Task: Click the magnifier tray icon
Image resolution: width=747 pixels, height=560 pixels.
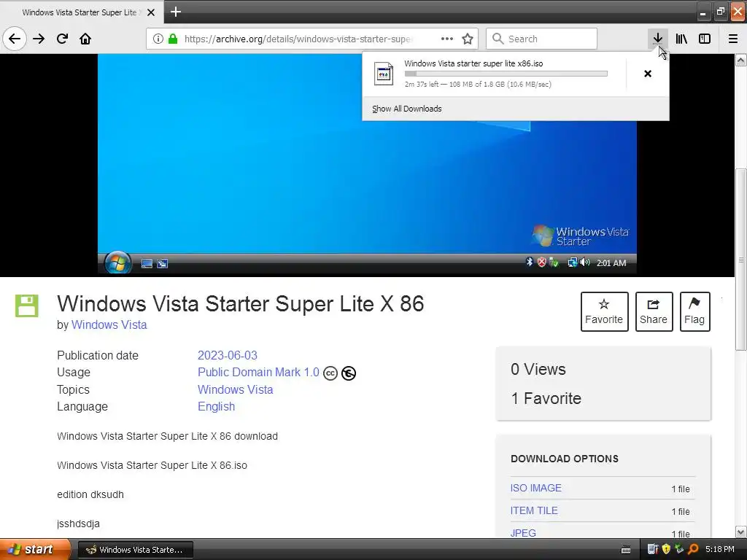Action: tap(693, 550)
